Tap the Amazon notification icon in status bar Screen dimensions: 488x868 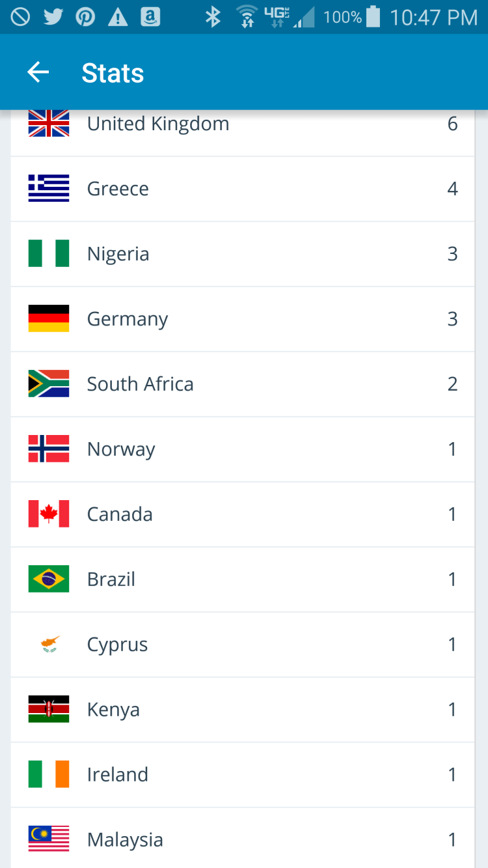click(x=150, y=17)
